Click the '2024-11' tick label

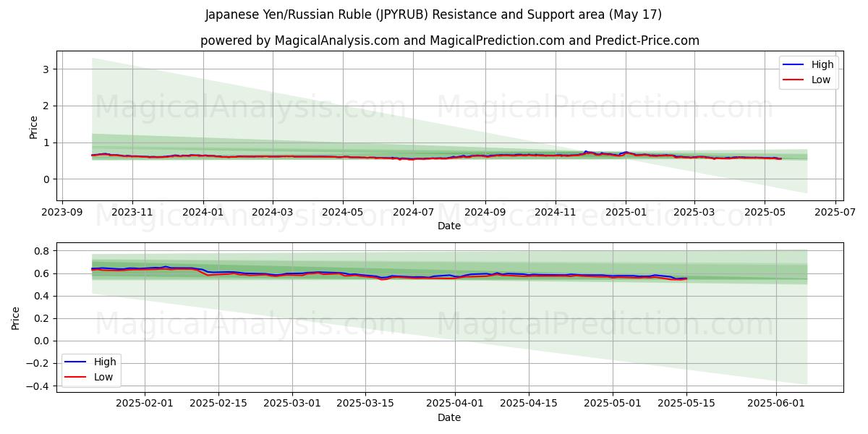pyautogui.click(x=556, y=213)
